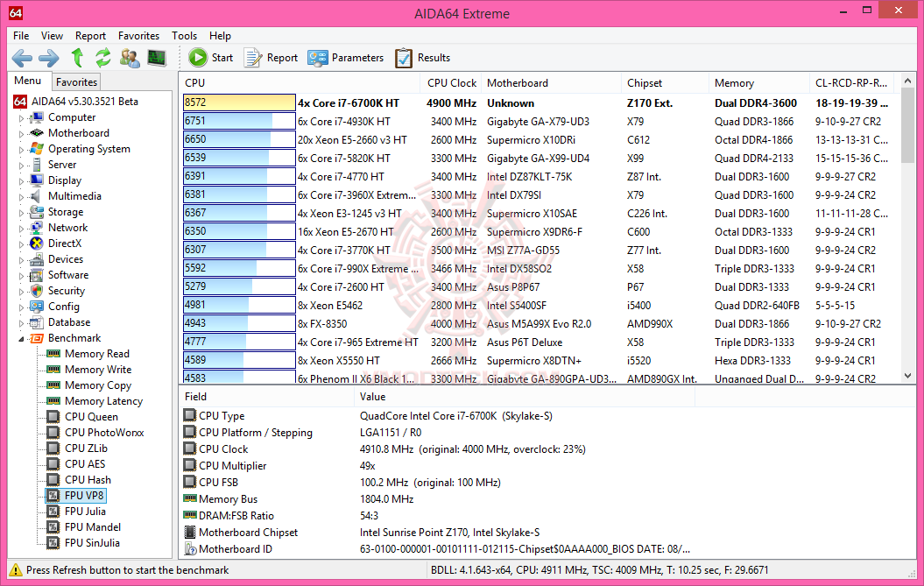Open the Memory Copy benchmark
Screen dimensions: 924x586
[98, 385]
